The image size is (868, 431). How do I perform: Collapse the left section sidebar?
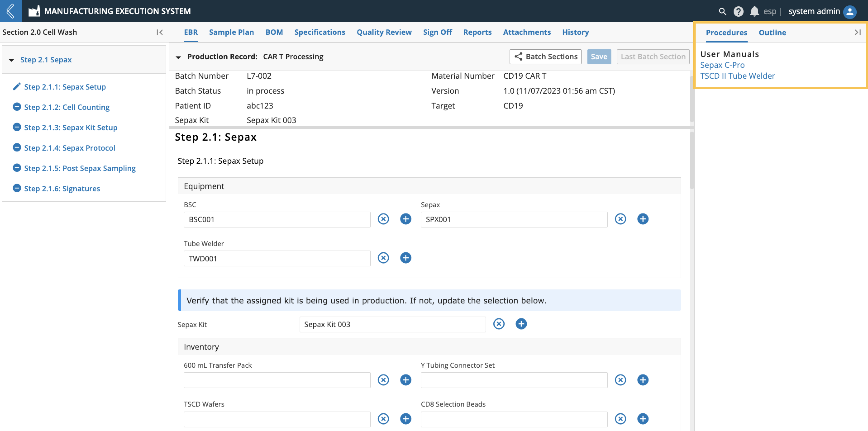coord(160,32)
